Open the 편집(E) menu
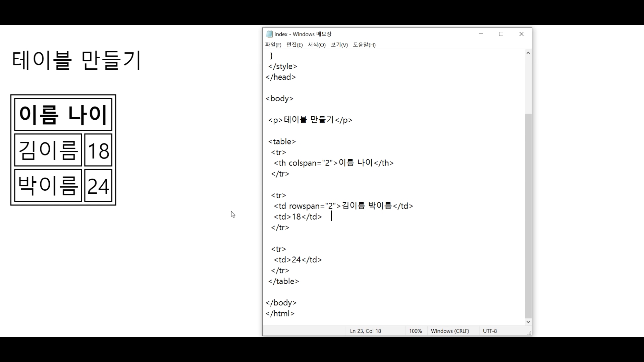Image resolution: width=644 pixels, height=362 pixels. tap(294, 45)
